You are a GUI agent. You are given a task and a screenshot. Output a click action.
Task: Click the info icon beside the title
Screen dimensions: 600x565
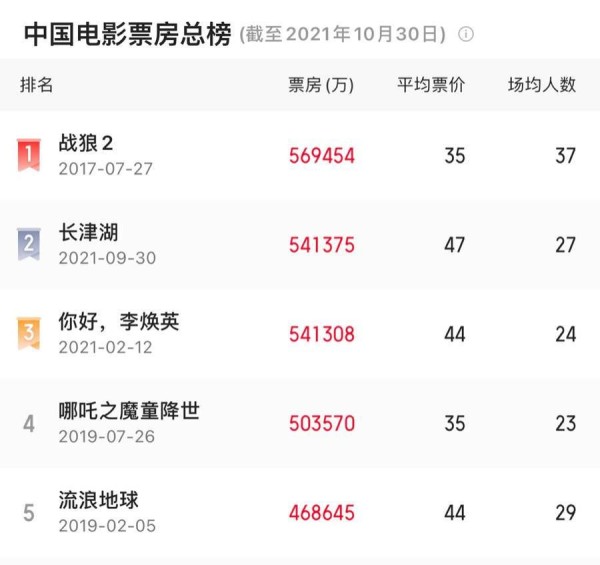(466, 34)
